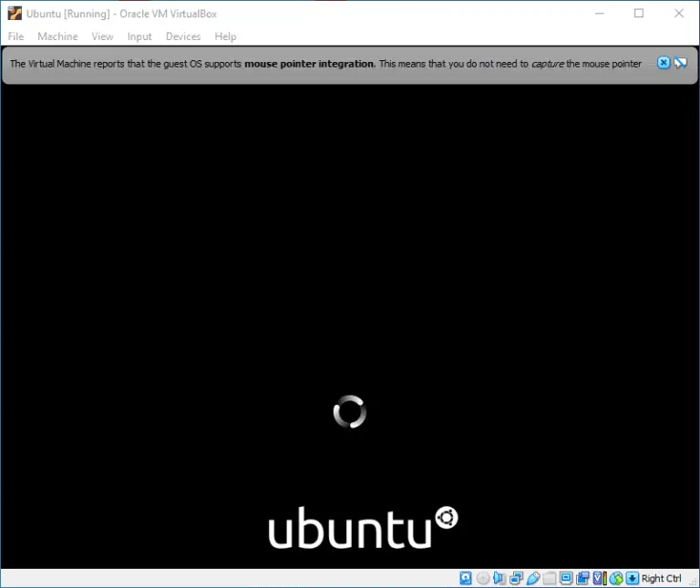Click the boot loading spinner
700x588 pixels.
[x=350, y=411]
